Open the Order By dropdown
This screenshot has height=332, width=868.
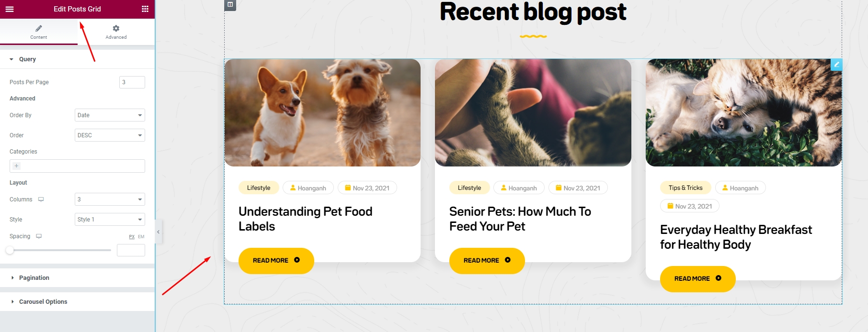(110, 115)
